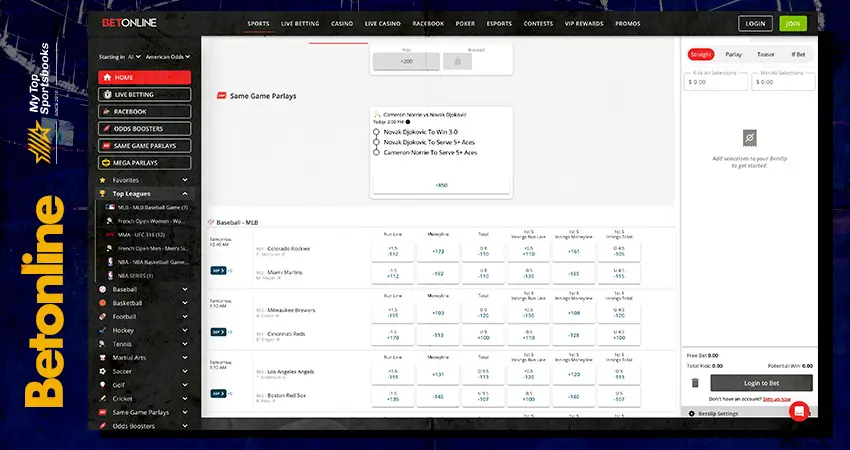Screen dimensions: 850x450
Task: Select the Parlay betslip tab
Action: click(x=733, y=54)
